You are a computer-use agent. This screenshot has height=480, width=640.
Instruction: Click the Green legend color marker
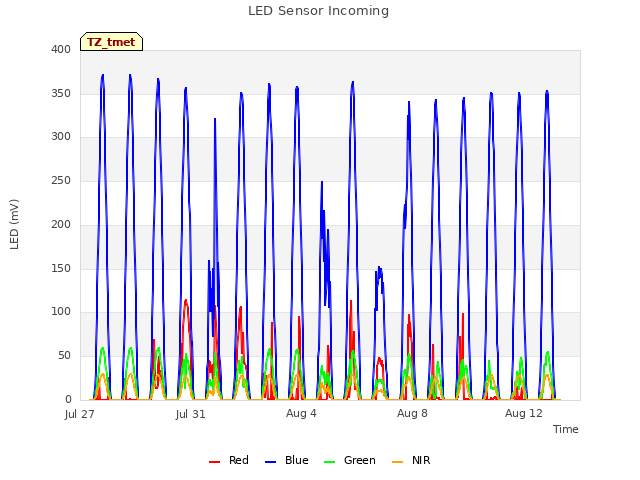pyautogui.click(x=329, y=462)
